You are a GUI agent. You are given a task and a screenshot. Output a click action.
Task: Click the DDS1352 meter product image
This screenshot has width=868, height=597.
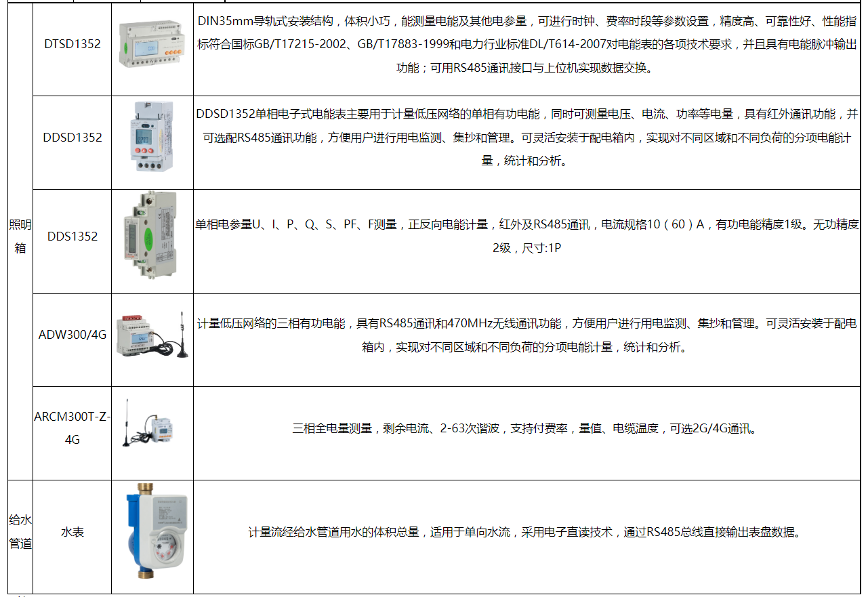(150, 235)
